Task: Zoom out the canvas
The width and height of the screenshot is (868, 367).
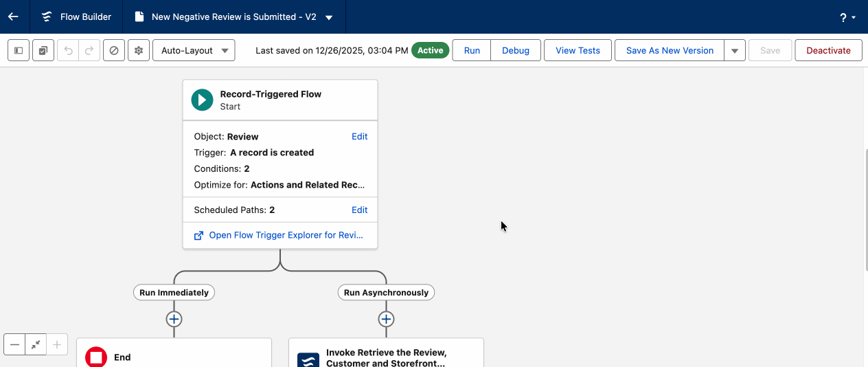Action: click(14, 344)
